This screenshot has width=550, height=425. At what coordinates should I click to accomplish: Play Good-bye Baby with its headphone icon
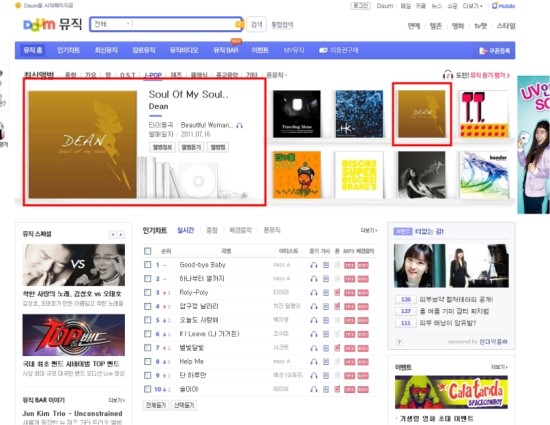314,265
